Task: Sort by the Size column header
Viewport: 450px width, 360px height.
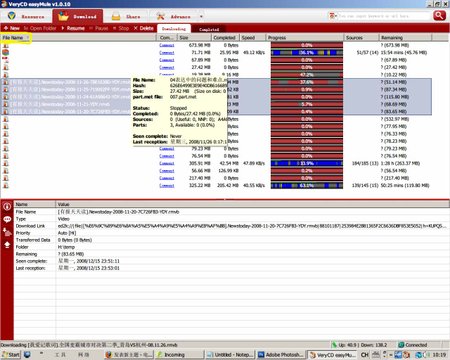Action: (193, 38)
